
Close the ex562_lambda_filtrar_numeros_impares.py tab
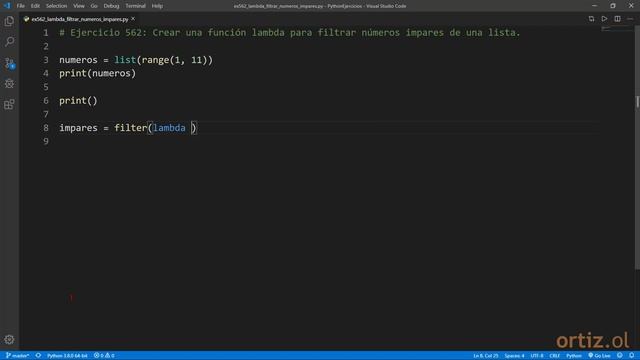(133, 19)
